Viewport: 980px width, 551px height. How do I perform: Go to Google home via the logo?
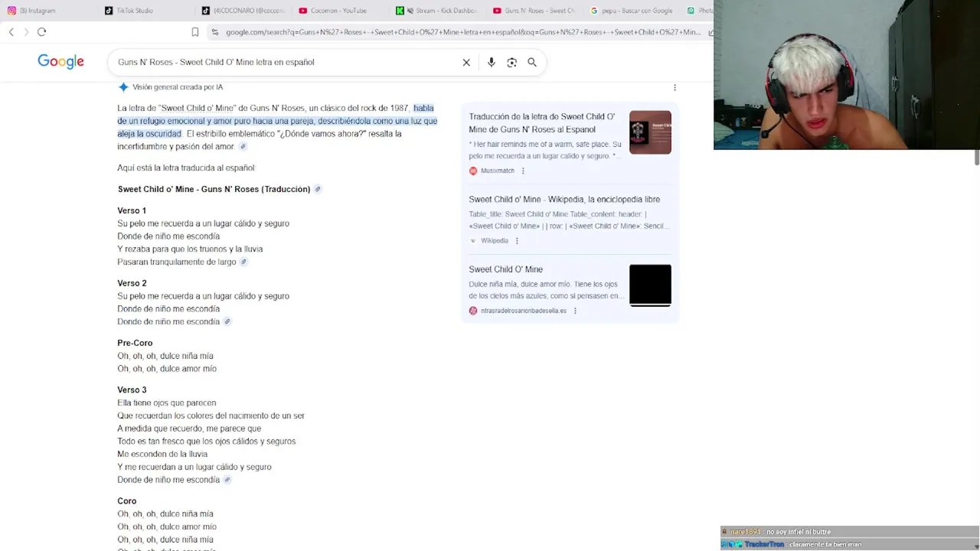tap(60, 62)
